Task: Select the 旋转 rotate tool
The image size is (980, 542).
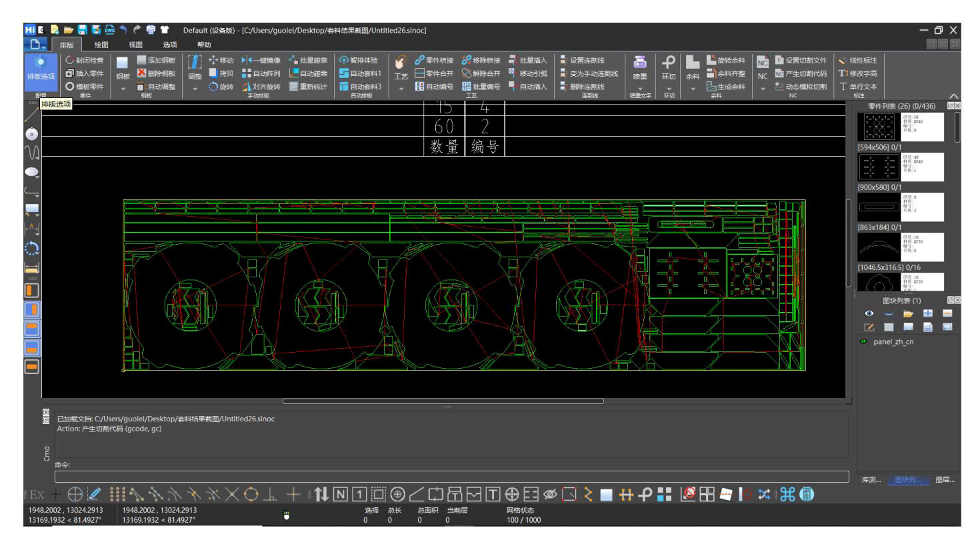Action: tap(221, 87)
